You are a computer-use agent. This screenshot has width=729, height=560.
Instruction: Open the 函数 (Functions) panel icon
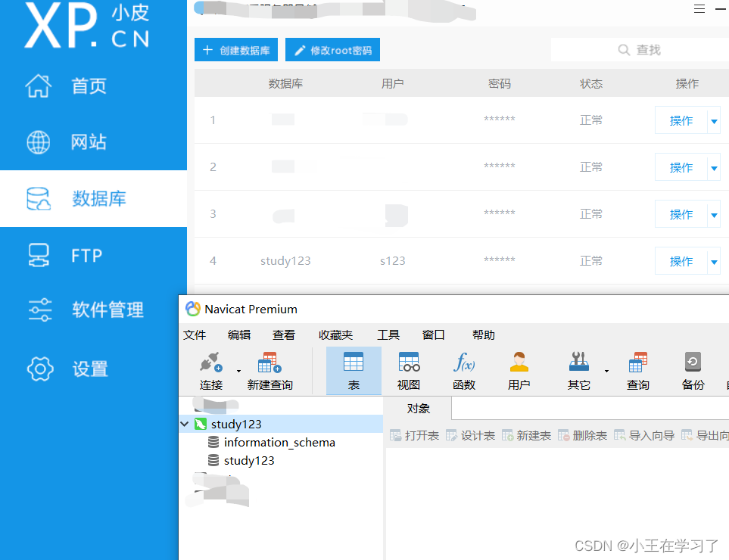(x=463, y=370)
